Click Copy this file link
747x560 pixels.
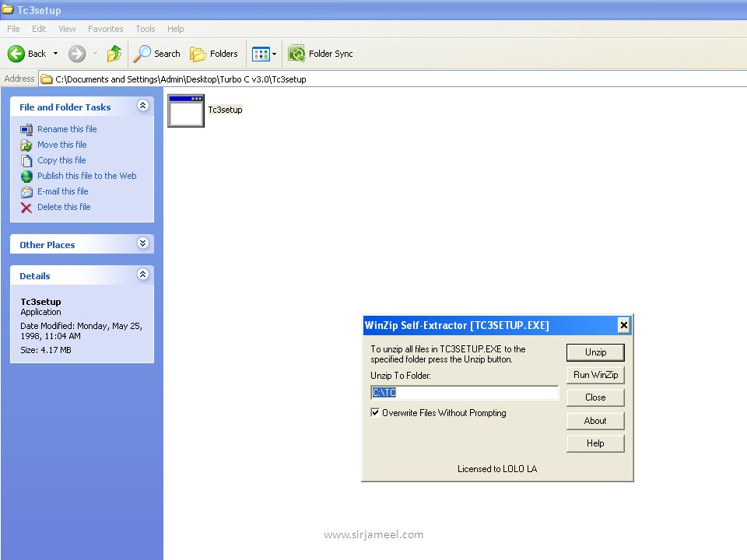tap(61, 160)
